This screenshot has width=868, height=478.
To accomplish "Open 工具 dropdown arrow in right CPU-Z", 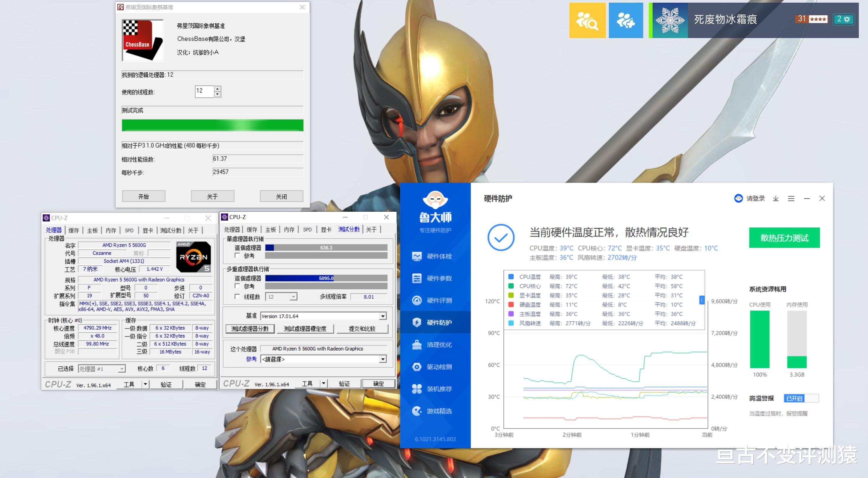I will pos(324,384).
